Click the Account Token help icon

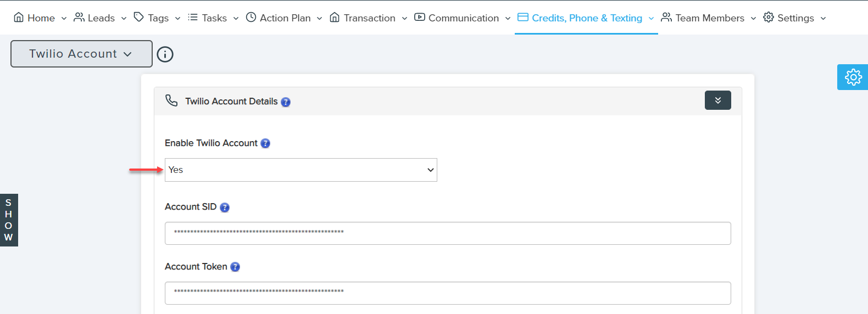tap(235, 267)
